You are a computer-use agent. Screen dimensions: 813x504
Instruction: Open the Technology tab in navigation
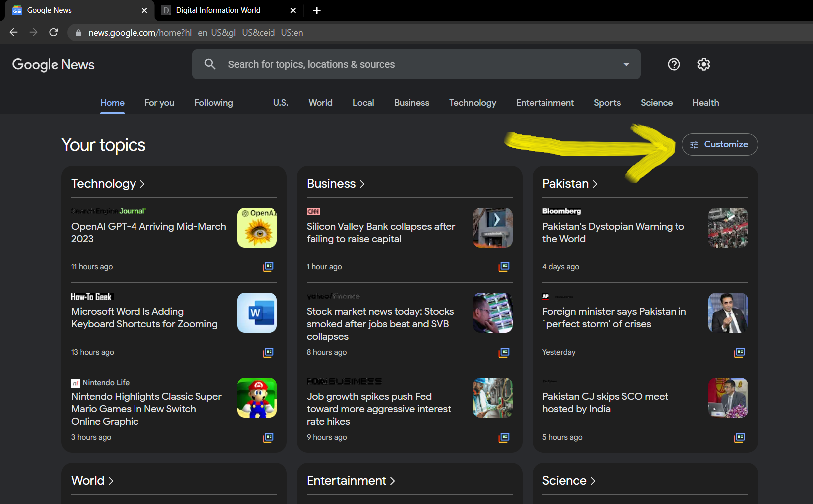473,103
